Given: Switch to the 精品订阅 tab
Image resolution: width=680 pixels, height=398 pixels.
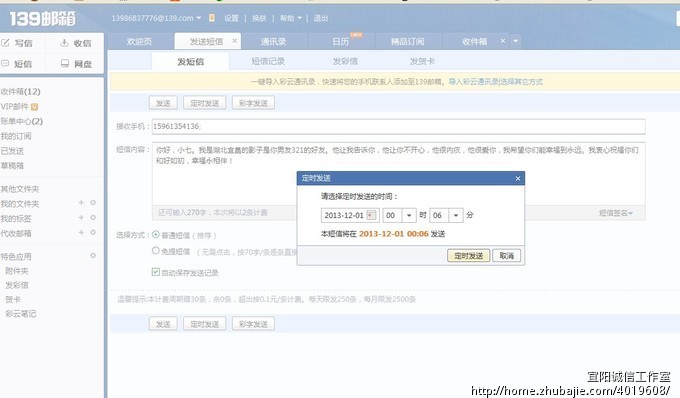Looking at the screenshot, I should (x=407, y=42).
